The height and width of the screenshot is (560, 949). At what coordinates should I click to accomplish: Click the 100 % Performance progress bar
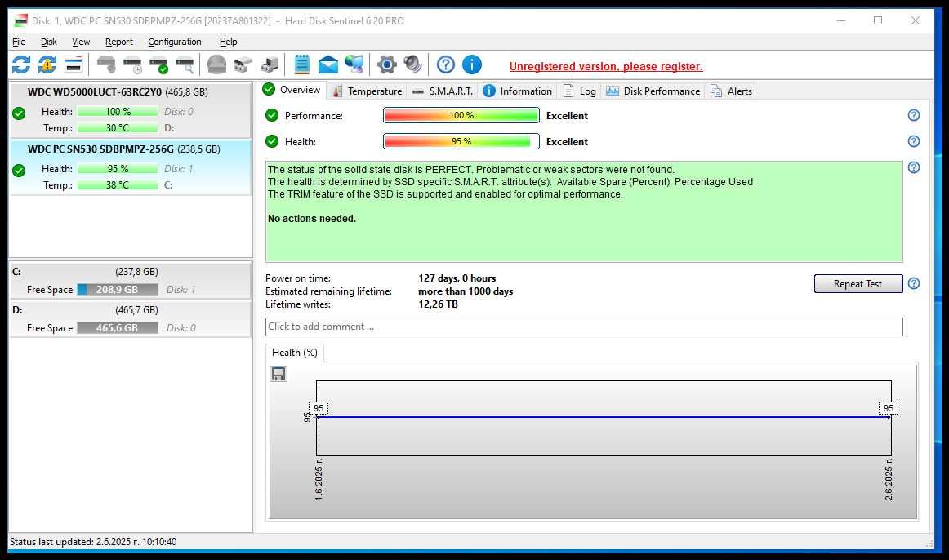click(x=461, y=115)
